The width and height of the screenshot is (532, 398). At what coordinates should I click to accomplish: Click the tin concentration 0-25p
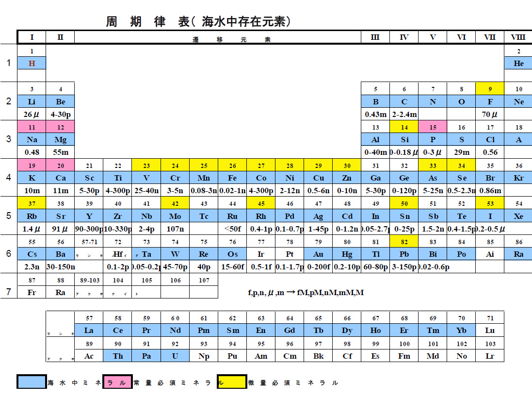(404, 229)
